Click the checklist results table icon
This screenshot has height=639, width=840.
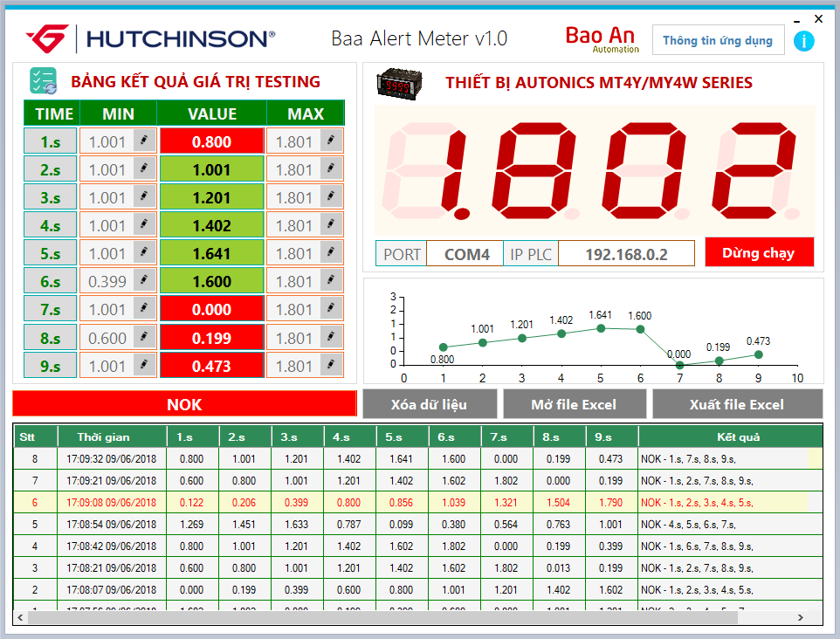point(44,81)
